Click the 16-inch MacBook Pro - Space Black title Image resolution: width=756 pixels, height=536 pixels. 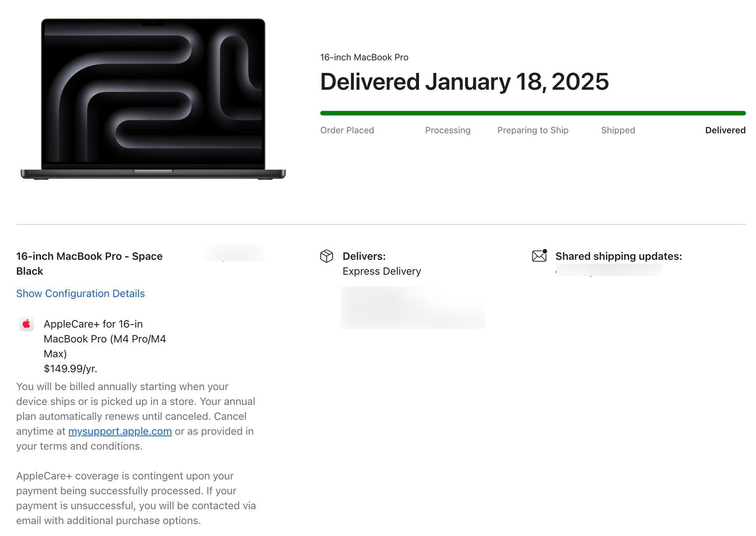click(x=89, y=264)
